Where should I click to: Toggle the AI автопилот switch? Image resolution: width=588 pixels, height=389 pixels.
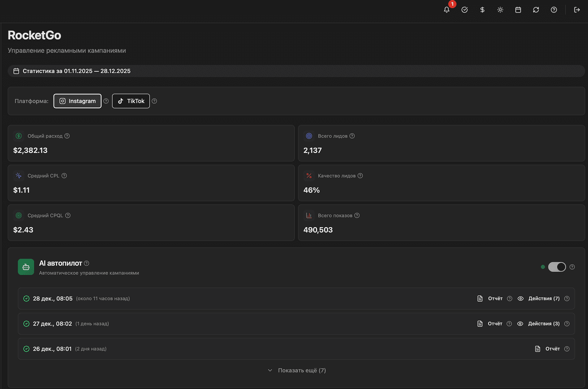(x=557, y=267)
